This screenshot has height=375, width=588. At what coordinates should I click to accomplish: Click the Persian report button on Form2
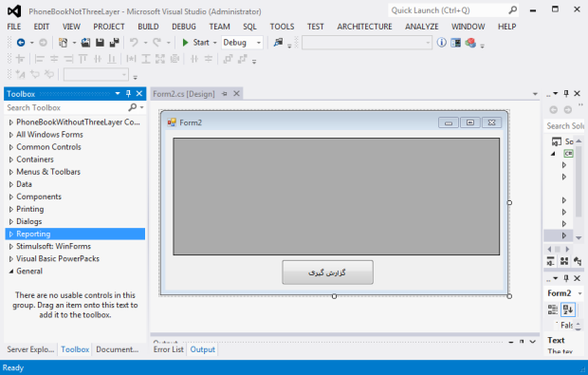pyautogui.click(x=327, y=272)
